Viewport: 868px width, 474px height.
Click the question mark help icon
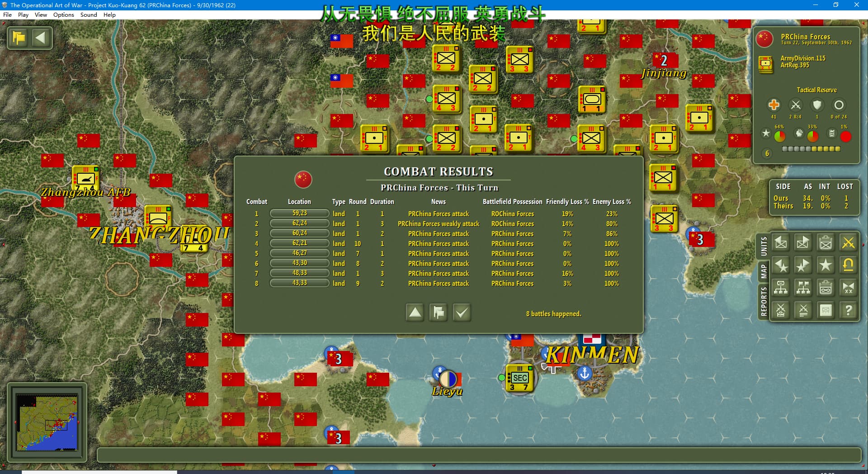coord(849,310)
